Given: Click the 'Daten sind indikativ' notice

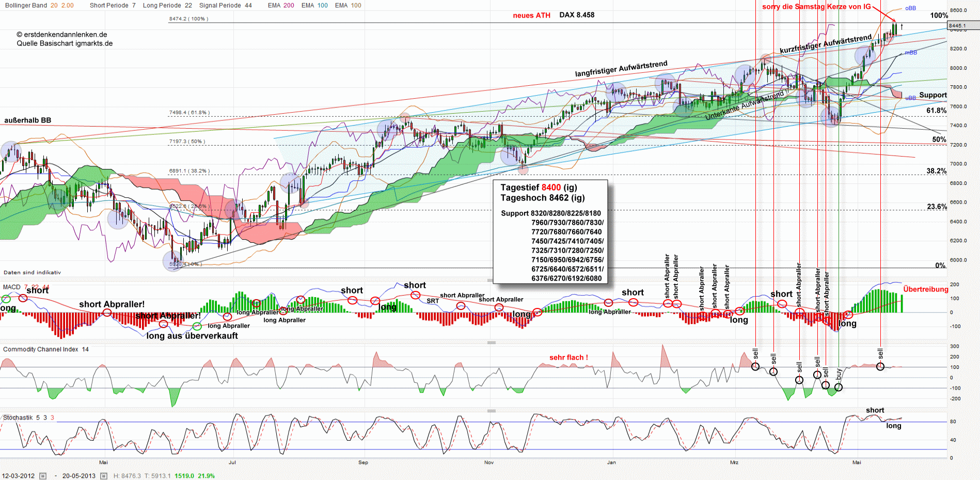Looking at the screenshot, I should (32, 272).
